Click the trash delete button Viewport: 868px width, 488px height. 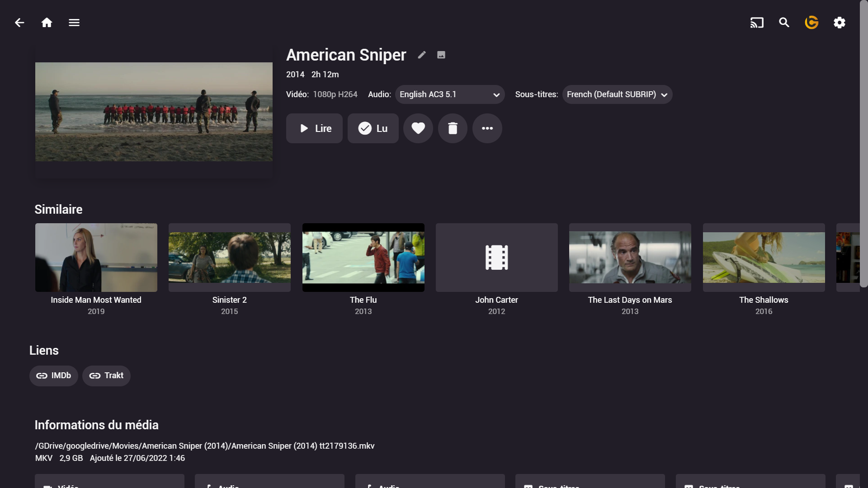point(453,128)
